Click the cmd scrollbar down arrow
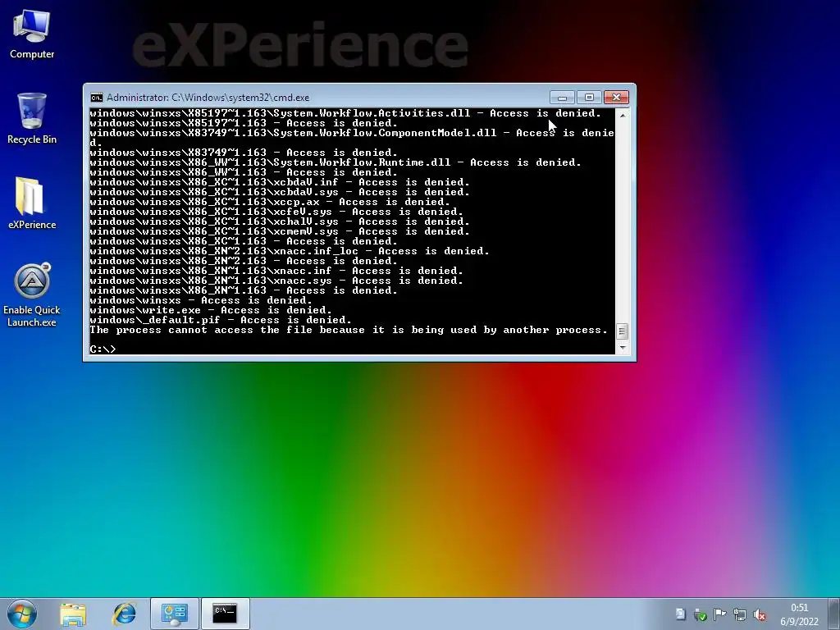Viewport: 840px width, 630px height. coord(623,348)
